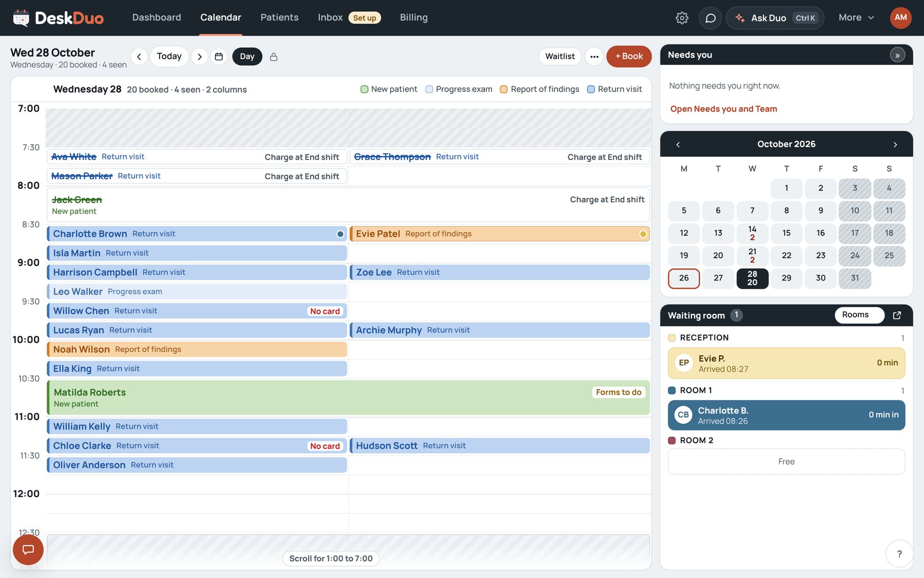Open Charlotte B. Room 1 card
Screen dimensions: 924x578
click(786, 416)
